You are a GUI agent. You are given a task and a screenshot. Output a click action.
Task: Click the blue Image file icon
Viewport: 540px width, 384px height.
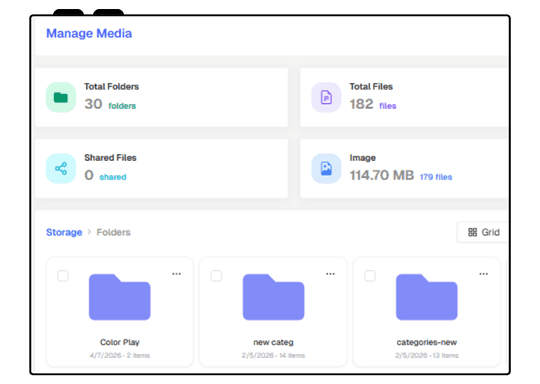pyautogui.click(x=326, y=168)
